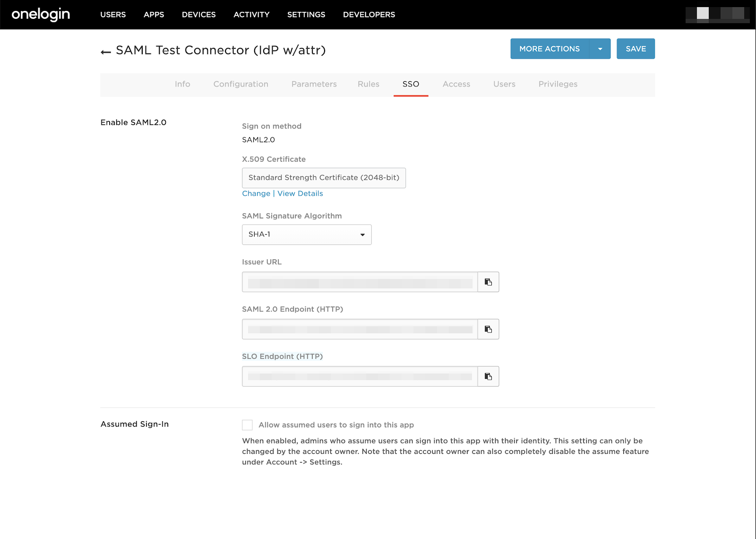Click the Change certificate link
The width and height of the screenshot is (756, 539).
coord(256,194)
